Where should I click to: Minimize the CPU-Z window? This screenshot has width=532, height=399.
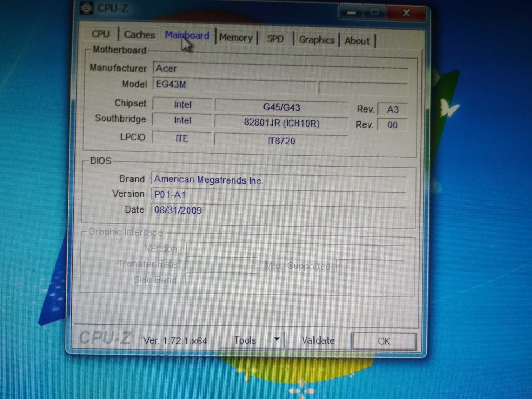pyautogui.click(x=351, y=13)
